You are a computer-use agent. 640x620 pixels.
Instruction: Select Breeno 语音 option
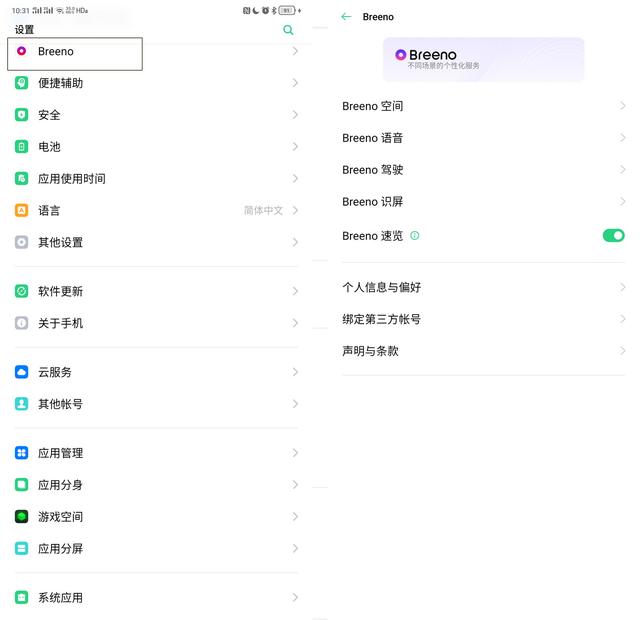(x=483, y=138)
